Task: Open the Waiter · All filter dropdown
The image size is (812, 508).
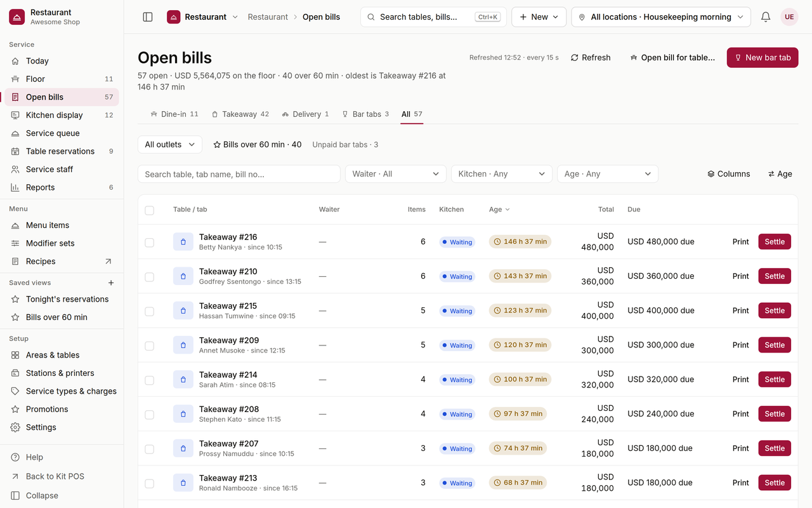Action: [396, 174]
